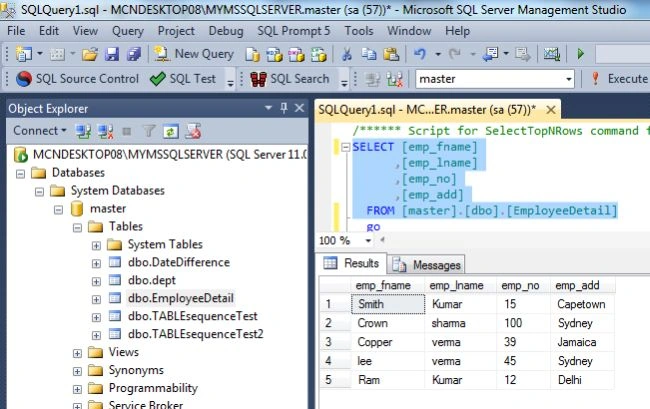
Task: Open the master database dropdown
Action: [x=569, y=79]
